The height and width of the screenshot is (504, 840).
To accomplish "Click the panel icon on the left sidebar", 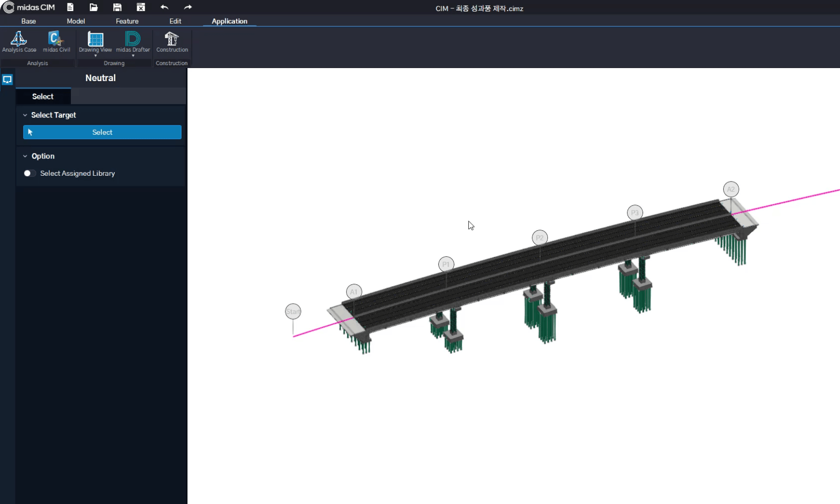I will pos(7,80).
